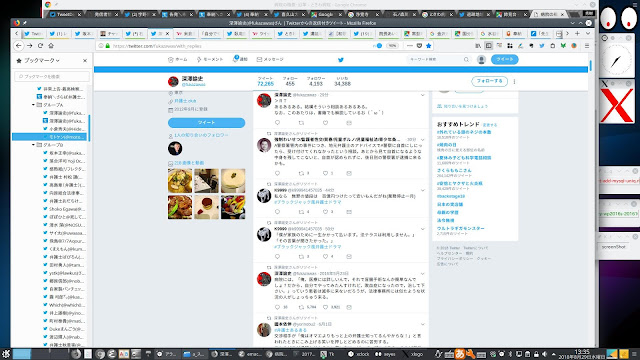Open the 72,265 tweets count tab
The image size is (640, 360).
(265, 81)
